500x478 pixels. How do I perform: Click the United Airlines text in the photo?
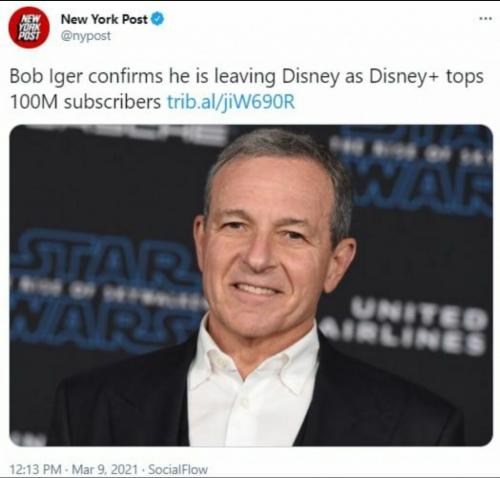[x=405, y=325]
